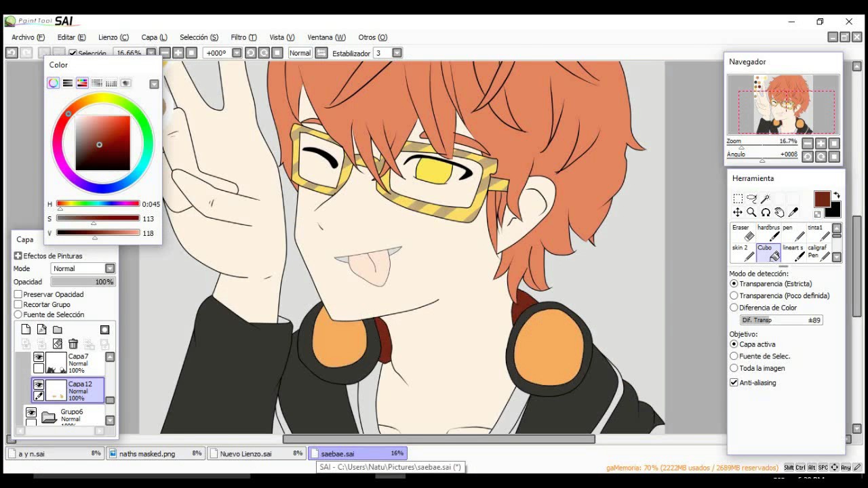
Task: Enable Recortar Grupo checkbox
Action: click(18, 304)
